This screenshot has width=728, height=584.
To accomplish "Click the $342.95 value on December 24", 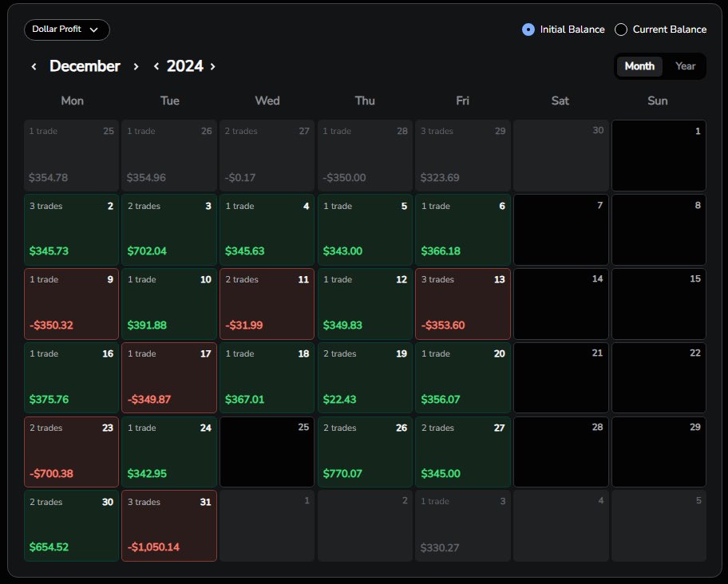I will [147, 474].
